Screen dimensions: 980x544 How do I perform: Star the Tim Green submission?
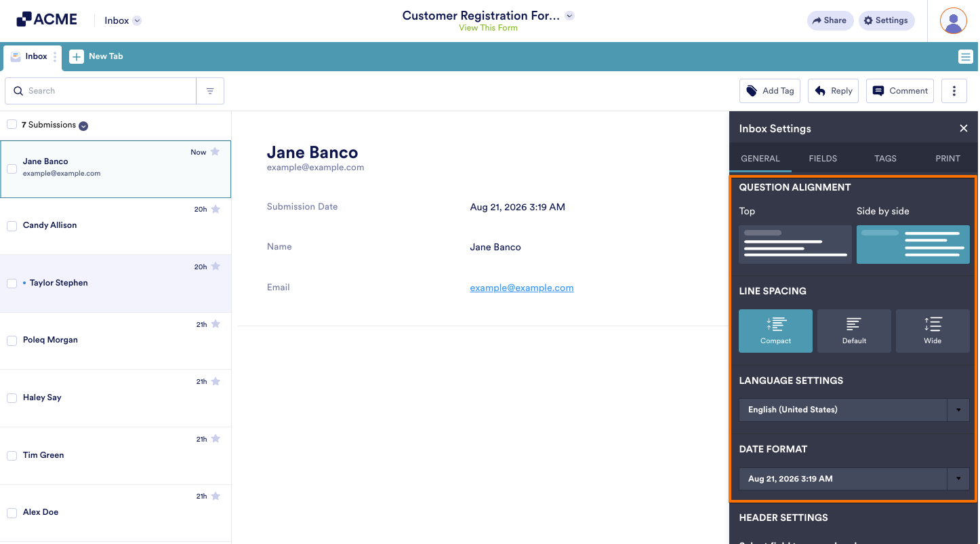point(216,439)
